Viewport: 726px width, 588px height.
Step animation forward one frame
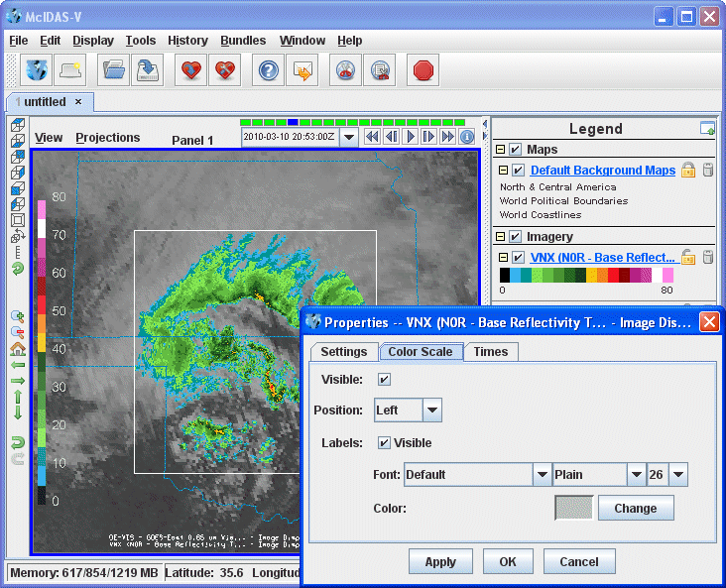tap(428, 137)
